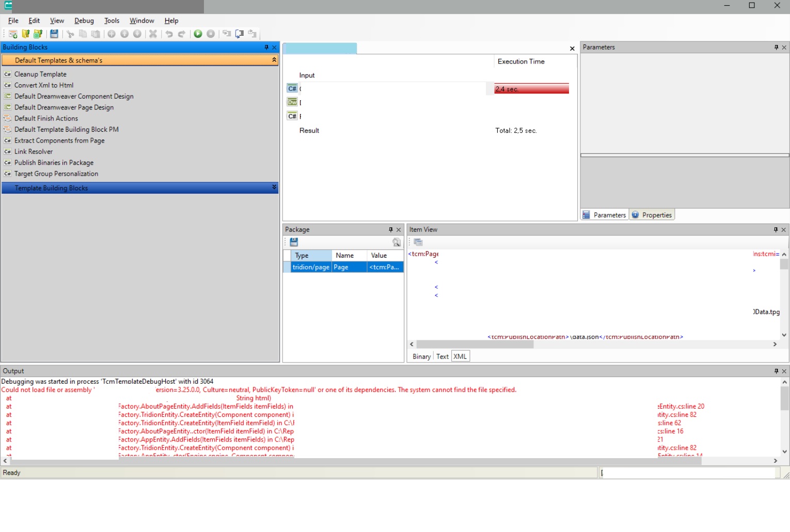Click the first Open folder toolbar icon
The image size is (790, 532).
25,34
